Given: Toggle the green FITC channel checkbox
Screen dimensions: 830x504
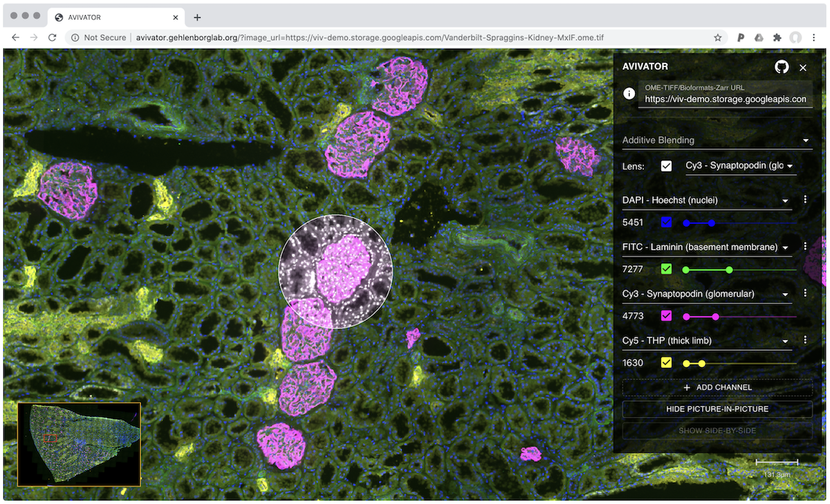Looking at the screenshot, I should pyautogui.click(x=666, y=269).
